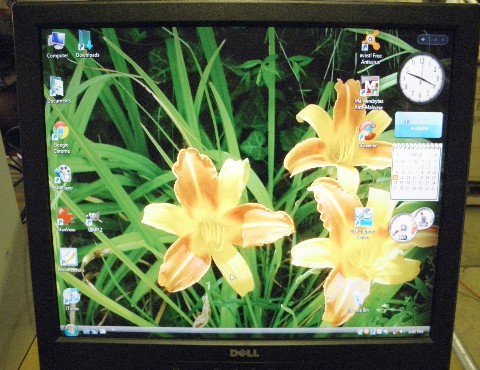This screenshot has height=370, width=480.
Task: Open the Downloads folder shortcut
Action: point(87,44)
